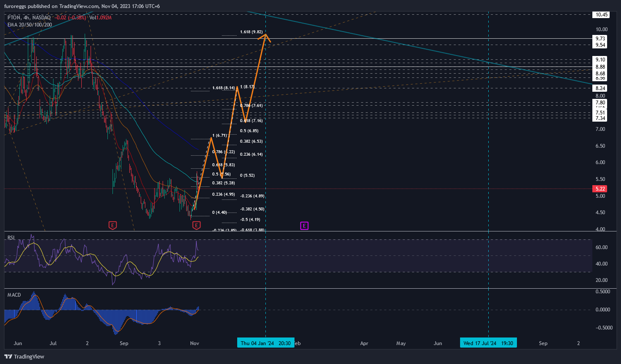Click the -0.236 (4.89) Fibonacci label
The width and height of the screenshot is (621, 364).
click(x=252, y=196)
